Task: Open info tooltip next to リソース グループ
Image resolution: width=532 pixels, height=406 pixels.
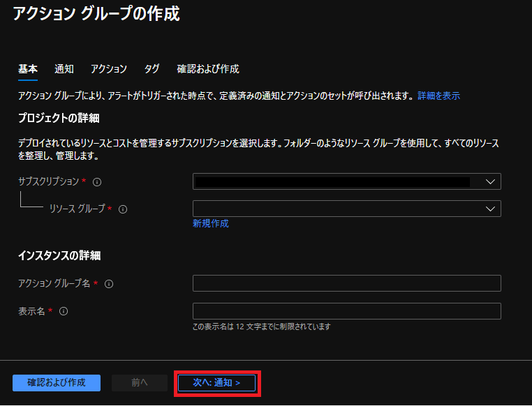Action: (x=123, y=209)
